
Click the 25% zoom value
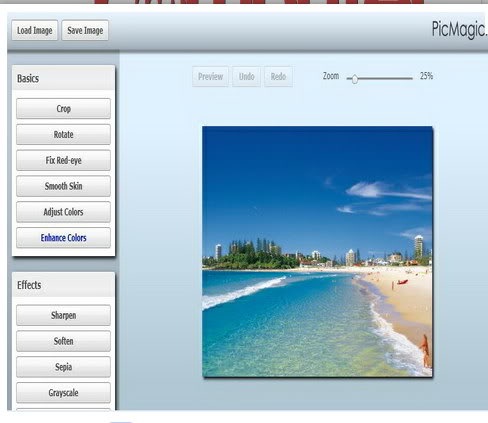426,76
